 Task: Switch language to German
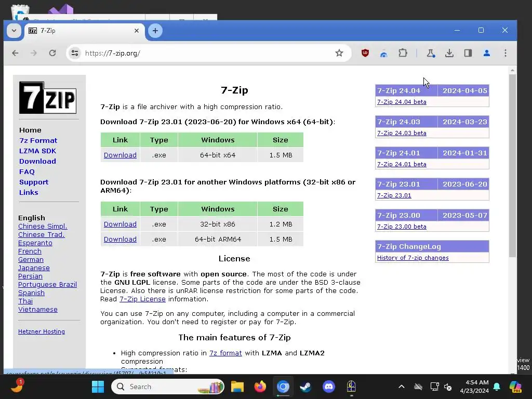tap(31, 260)
